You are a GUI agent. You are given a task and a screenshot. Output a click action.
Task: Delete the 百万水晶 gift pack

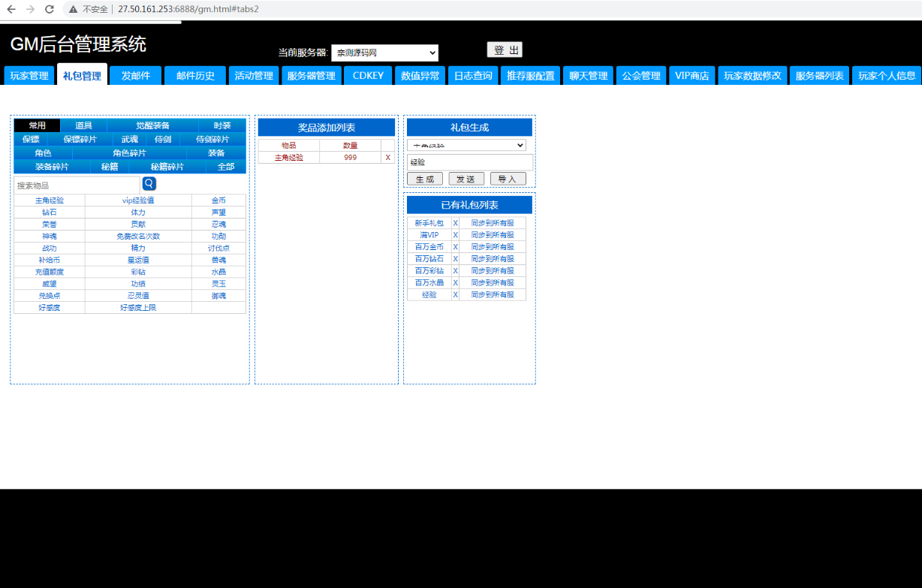455,283
